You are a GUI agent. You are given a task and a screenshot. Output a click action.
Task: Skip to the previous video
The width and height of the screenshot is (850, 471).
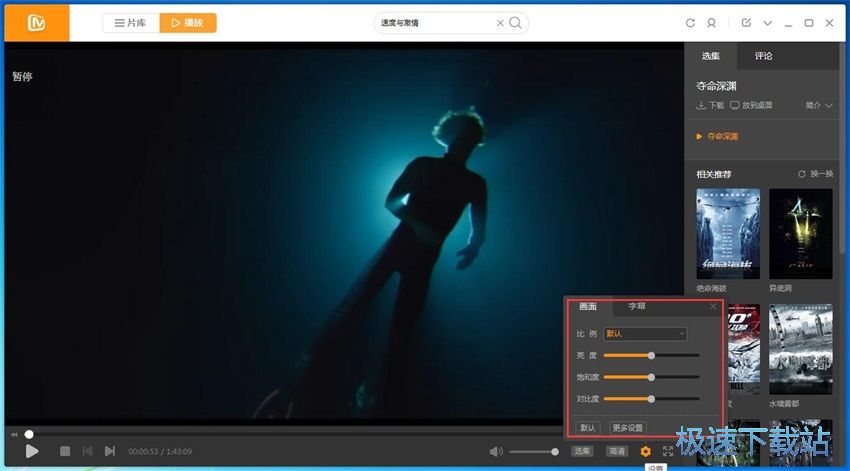click(x=87, y=451)
